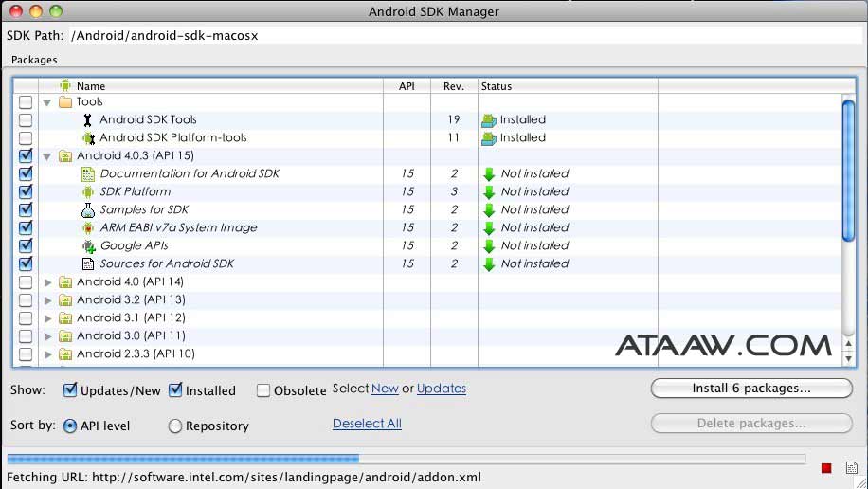
Task: Click the Documentation for Android SDK icon
Action: click(x=88, y=173)
